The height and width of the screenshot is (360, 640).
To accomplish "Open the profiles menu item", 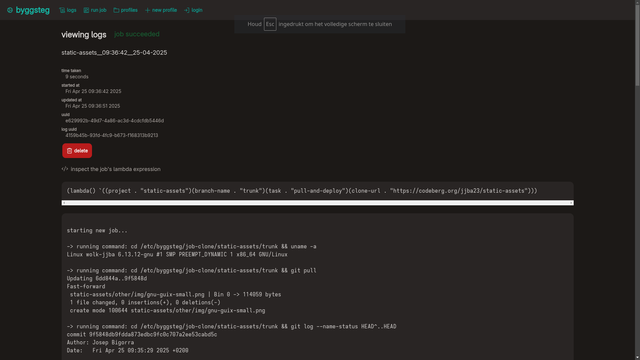I will (x=125, y=10).
